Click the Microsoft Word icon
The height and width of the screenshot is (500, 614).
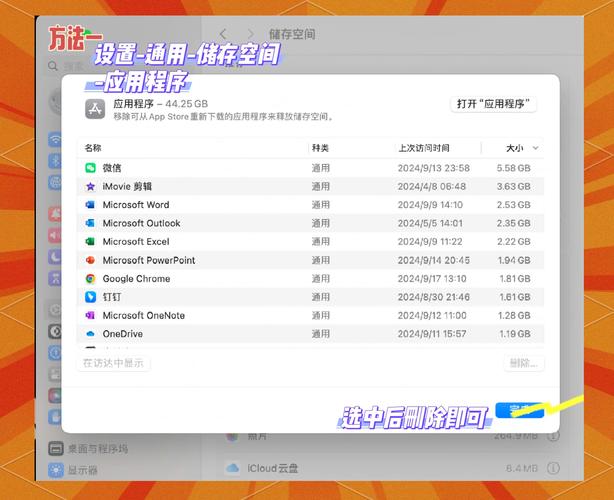(x=90, y=205)
